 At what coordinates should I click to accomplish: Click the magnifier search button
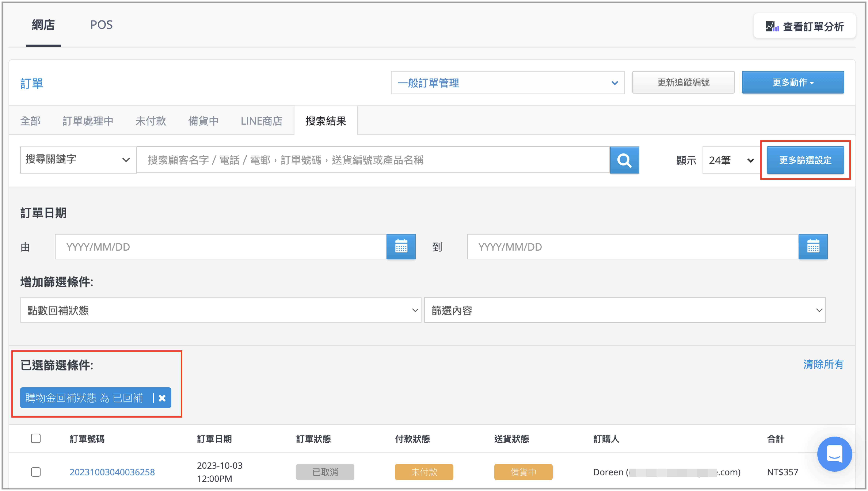(x=624, y=160)
